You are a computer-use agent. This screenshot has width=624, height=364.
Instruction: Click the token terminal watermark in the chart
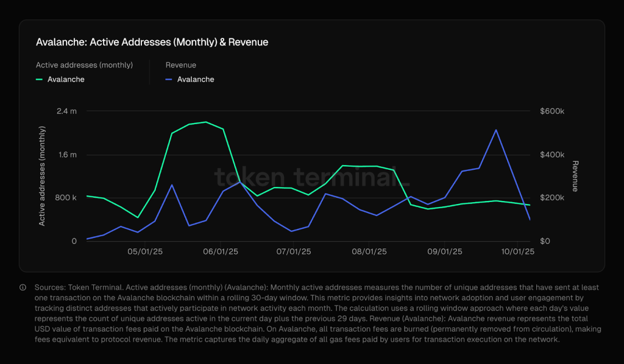pyautogui.click(x=311, y=177)
